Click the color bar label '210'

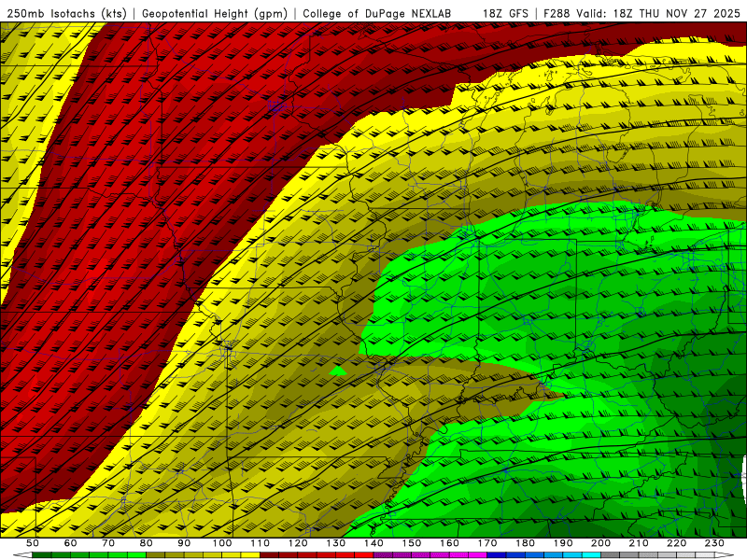point(639,543)
